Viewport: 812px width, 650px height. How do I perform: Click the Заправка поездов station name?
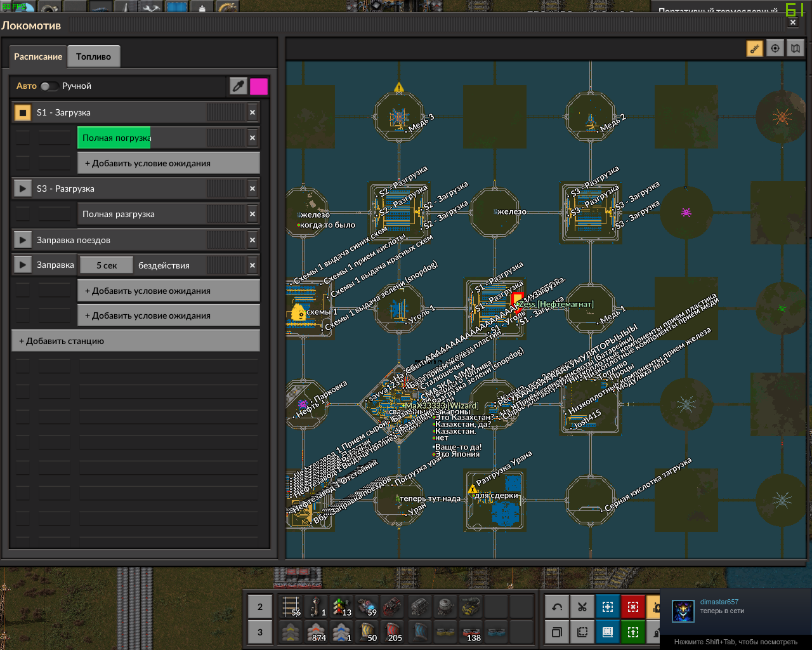pyautogui.click(x=74, y=240)
